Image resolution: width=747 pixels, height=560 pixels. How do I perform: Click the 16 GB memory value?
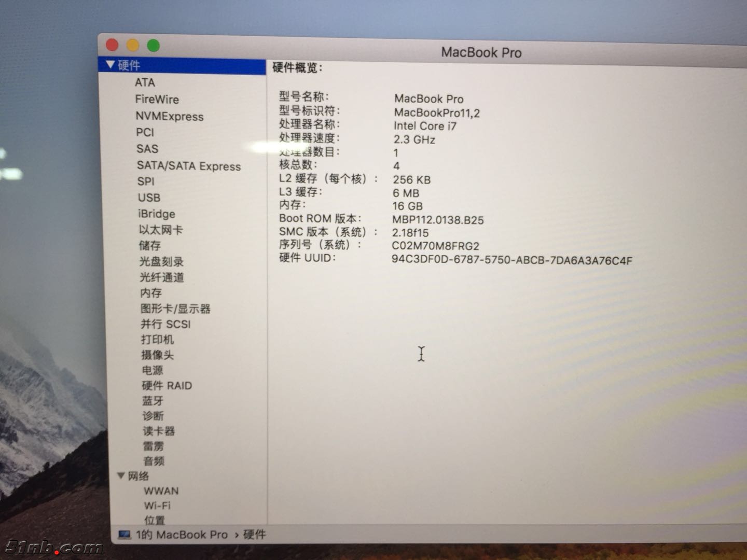(407, 206)
